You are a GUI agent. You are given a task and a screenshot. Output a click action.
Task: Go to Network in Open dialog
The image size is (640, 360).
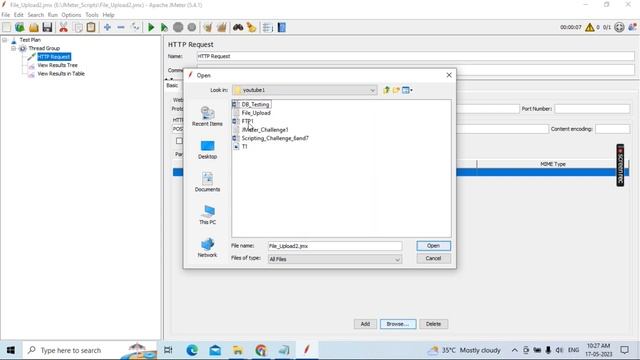click(x=207, y=247)
